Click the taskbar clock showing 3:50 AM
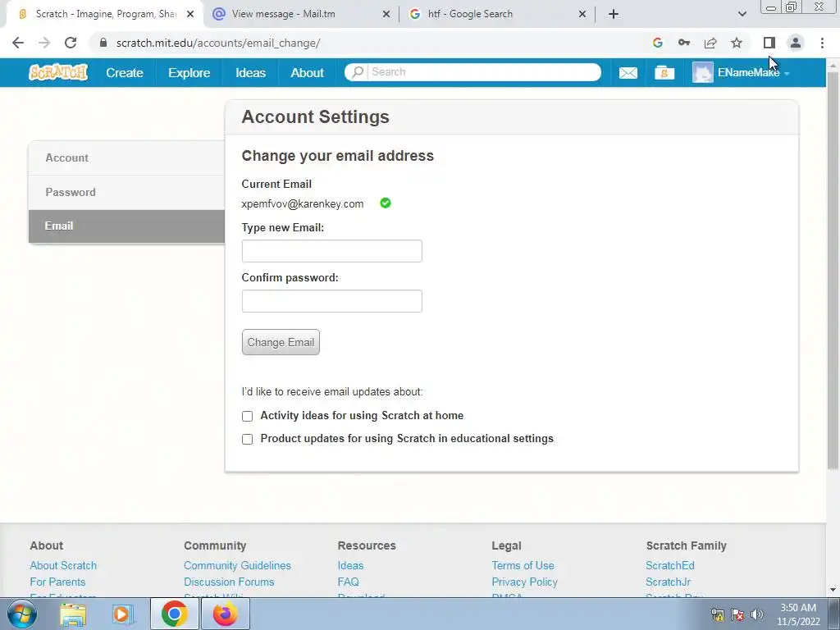The height and width of the screenshot is (630, 840). 798,614
